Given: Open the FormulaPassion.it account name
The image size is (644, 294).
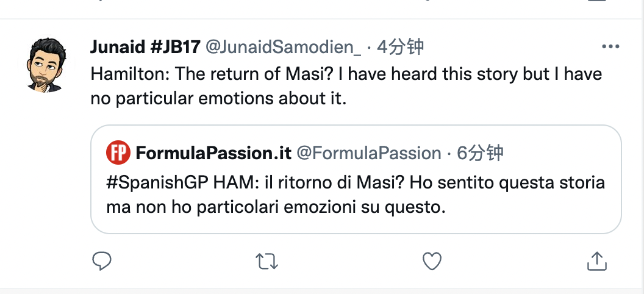Looking at the screenshot, I should [213, 153].
